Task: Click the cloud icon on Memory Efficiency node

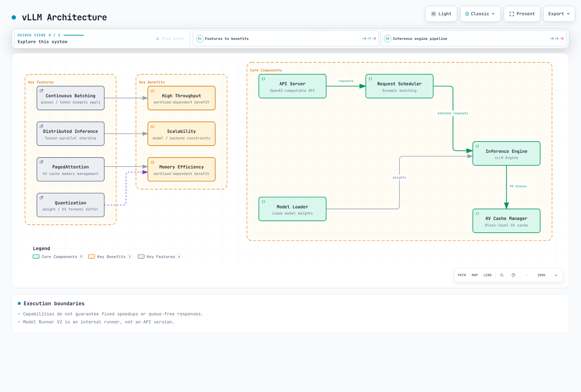Action: click(x=153, y=162)
